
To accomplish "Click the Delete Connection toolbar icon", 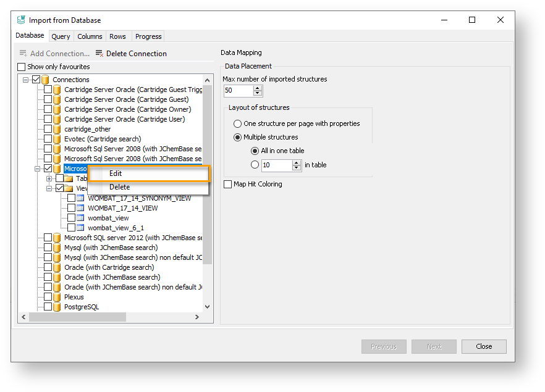I will click(x=99, y=54).
